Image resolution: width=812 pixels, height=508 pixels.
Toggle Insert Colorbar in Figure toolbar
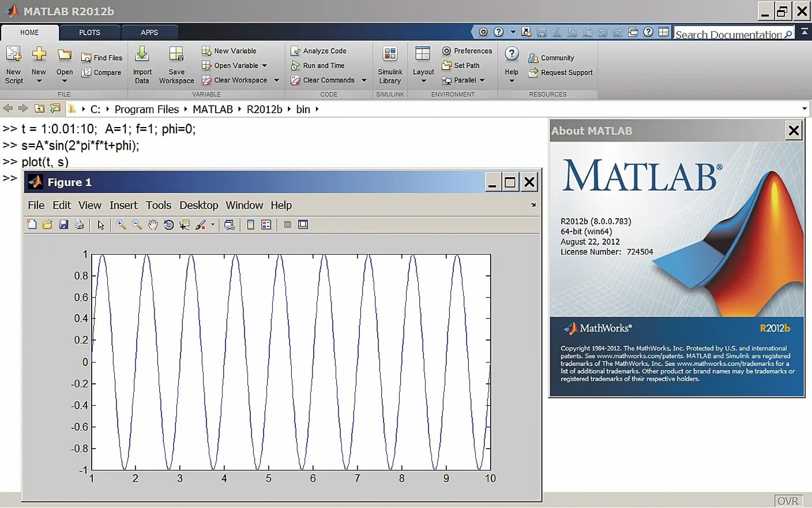[x=250, y=225]
